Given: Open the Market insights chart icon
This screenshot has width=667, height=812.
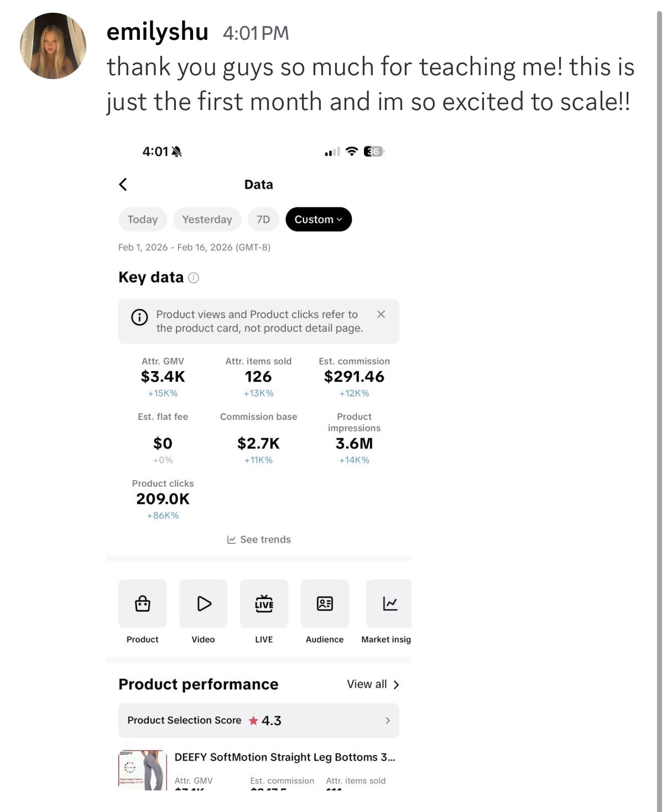Looking at the screenshot, I should click(389, 603).
